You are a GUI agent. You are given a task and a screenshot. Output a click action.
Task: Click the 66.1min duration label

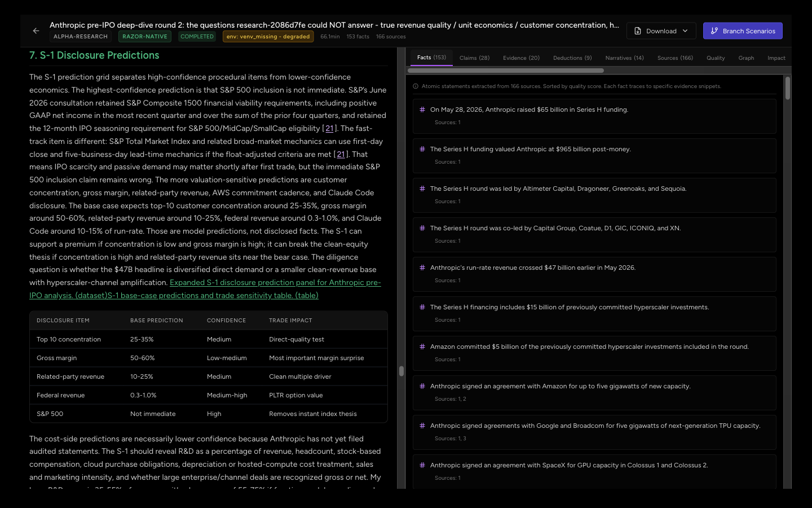pyautogui.click(x=330, y=37)
